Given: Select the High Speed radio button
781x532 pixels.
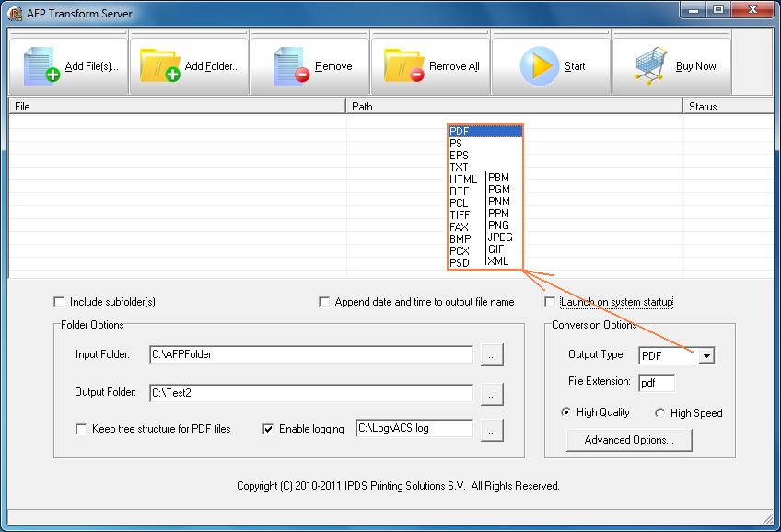Looking at the screenshot, I should [660, 413].
